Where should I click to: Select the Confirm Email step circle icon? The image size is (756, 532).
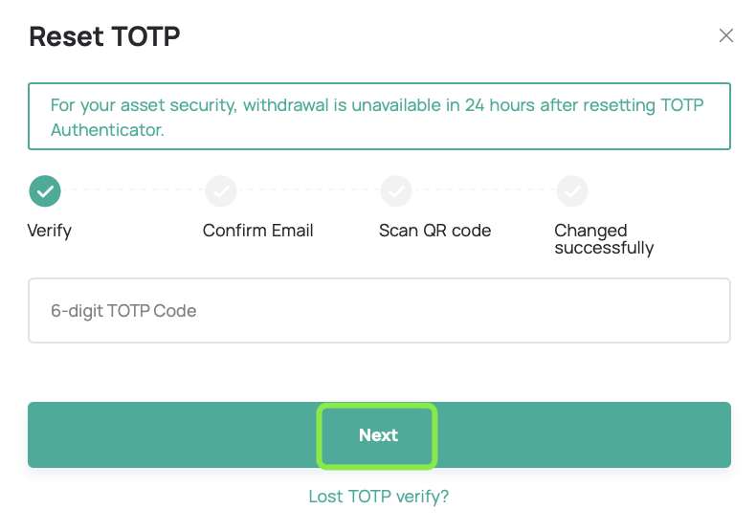pos(221,191)
